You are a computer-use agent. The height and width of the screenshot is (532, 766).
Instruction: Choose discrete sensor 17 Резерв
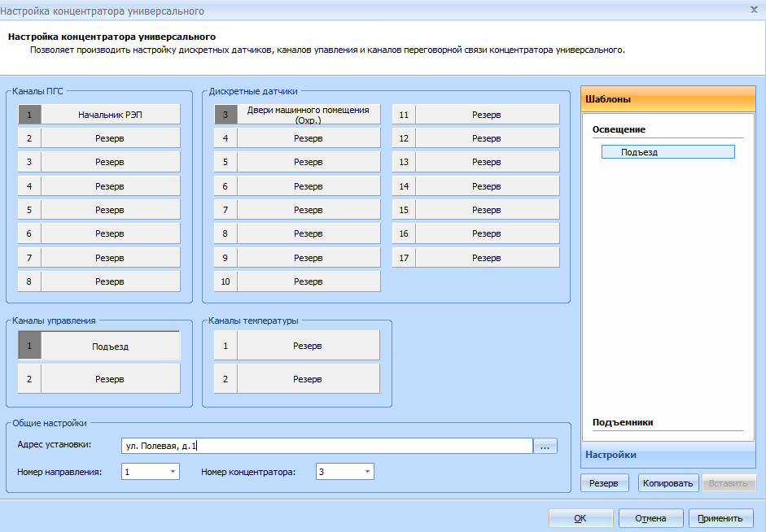tap(486, 258)
